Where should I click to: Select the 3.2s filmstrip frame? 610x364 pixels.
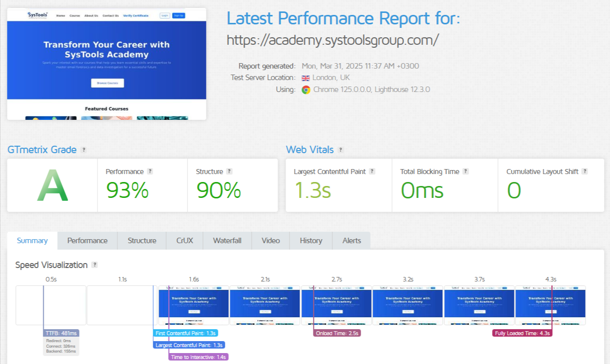407,305
